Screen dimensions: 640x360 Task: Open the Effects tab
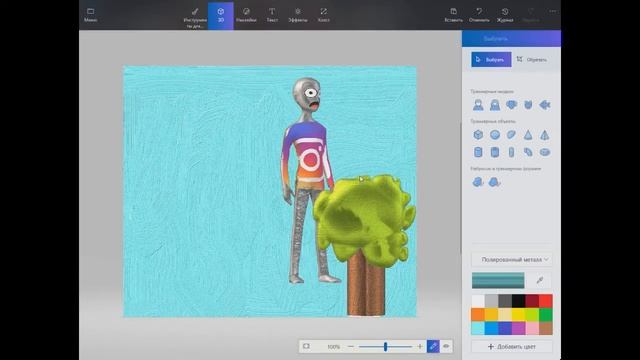(x=298, y=15)
